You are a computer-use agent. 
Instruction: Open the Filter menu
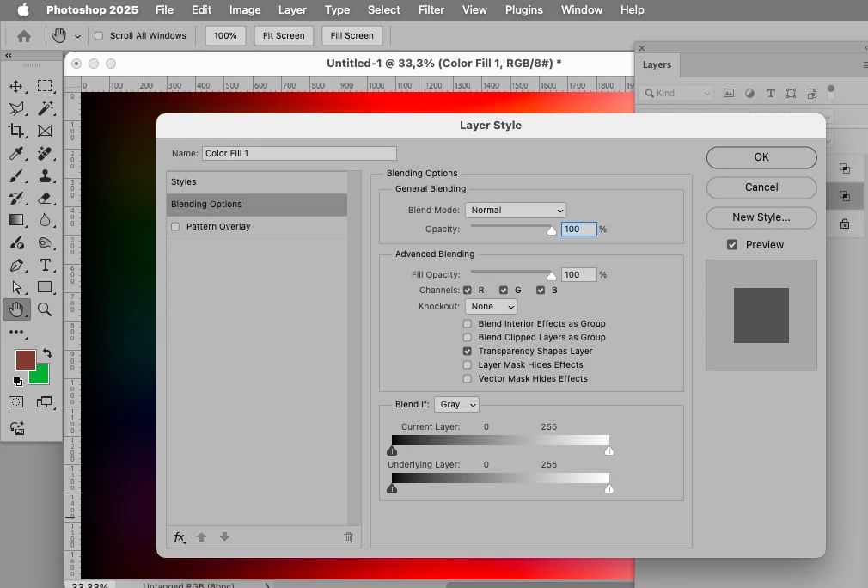tap(431, 10)
